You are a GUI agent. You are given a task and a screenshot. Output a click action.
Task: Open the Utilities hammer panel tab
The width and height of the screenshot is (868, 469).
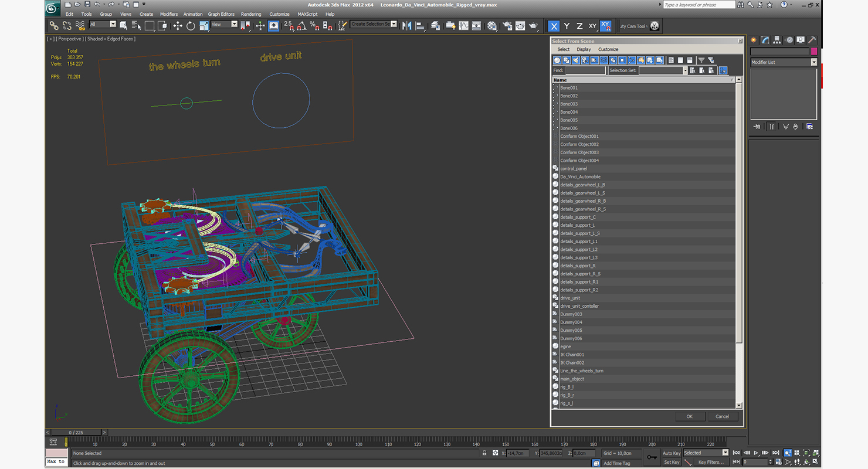point(812,40)
